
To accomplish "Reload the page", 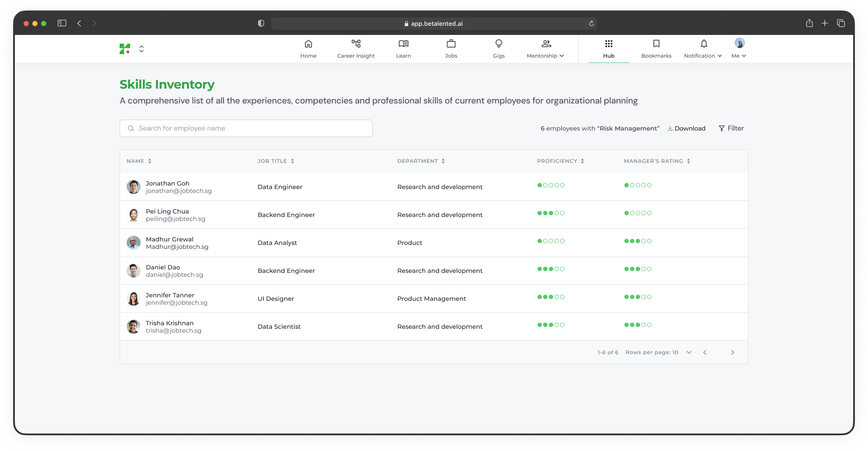I will pos(591,24).
